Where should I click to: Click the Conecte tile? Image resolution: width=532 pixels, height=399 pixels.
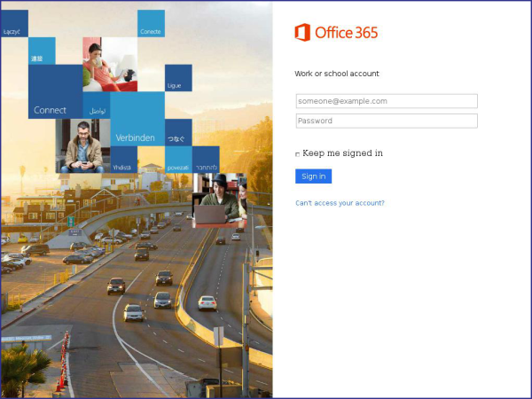coord(151,23)
